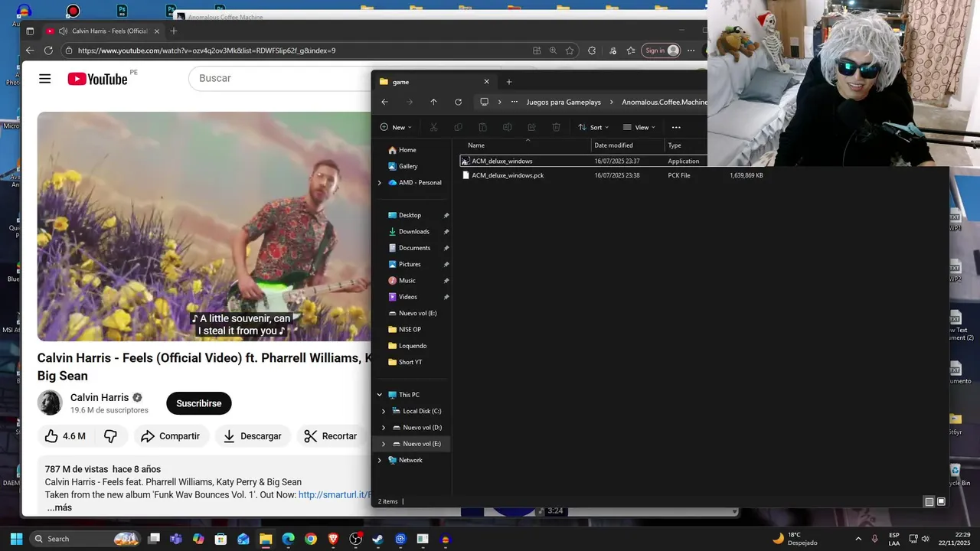Open the YouTube hamburger guide menu
This screenshot has height=551, width=980.
45,79
